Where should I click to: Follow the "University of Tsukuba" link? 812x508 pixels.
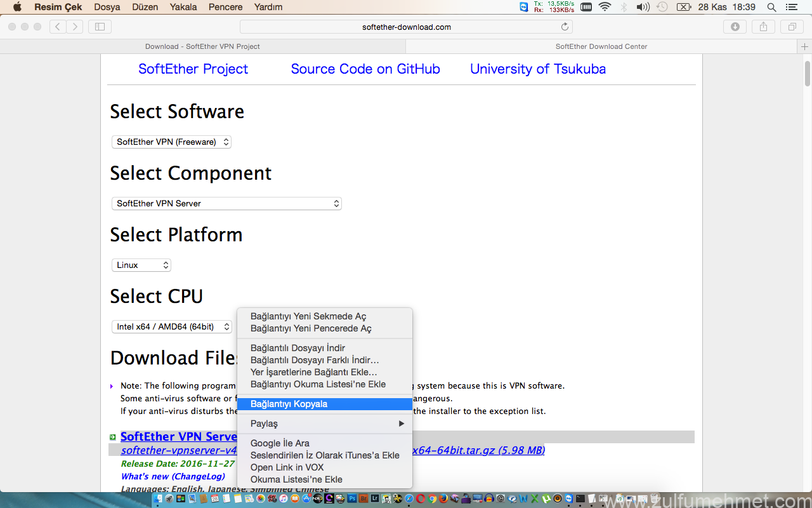pos(537,69)
